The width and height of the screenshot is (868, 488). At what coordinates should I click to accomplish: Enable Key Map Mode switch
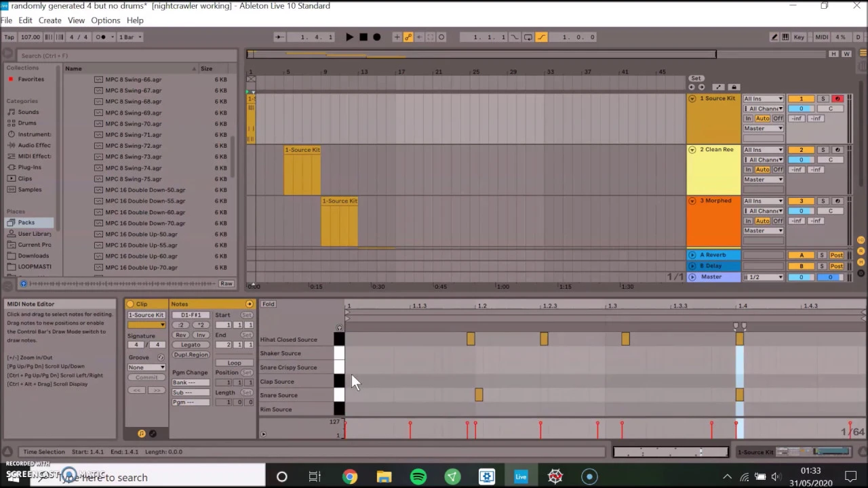[x=800, y=37]
